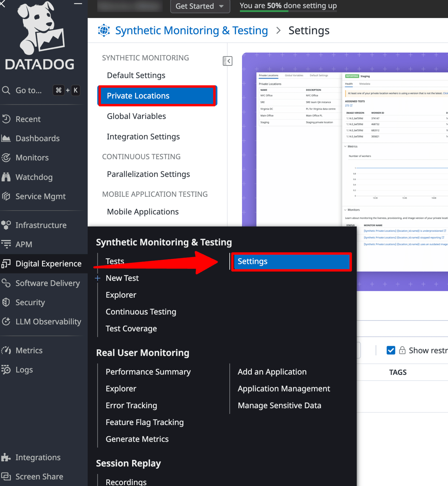Click the Security shield icon
This screenshot has height=486, width=448.
pyautogui.click(x=6, y=302)
